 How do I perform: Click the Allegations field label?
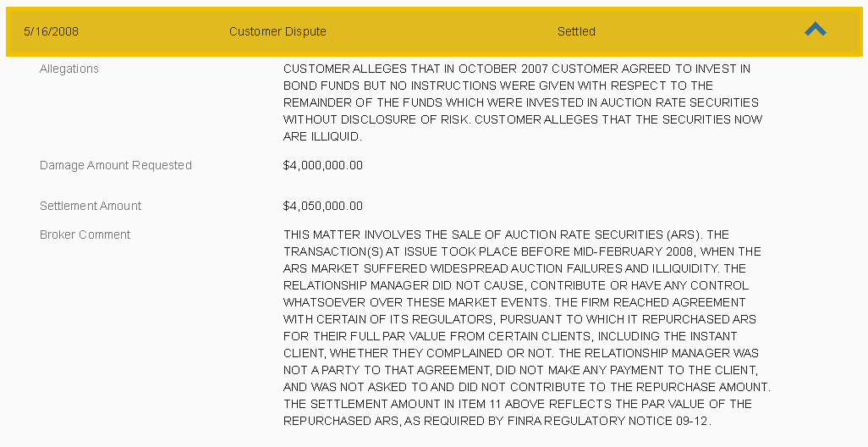[x=69, y=69]
